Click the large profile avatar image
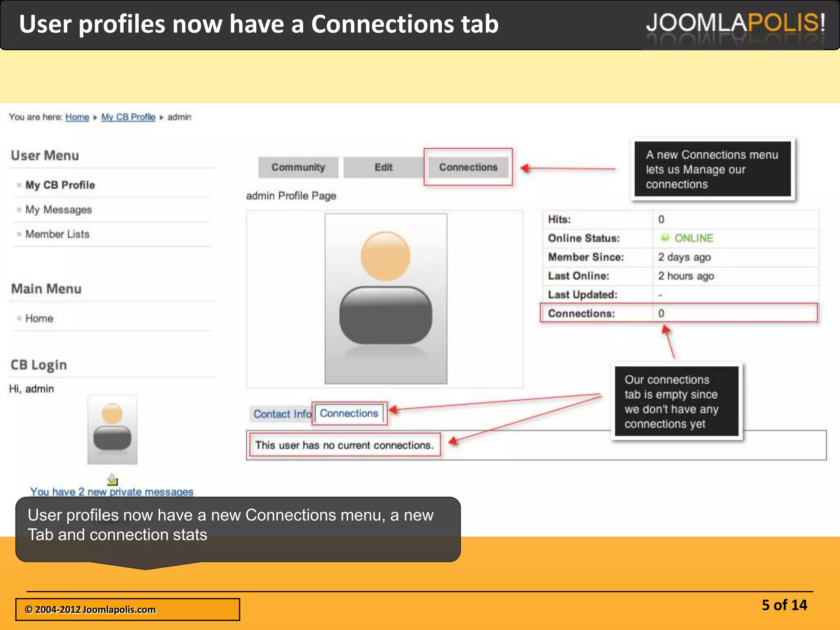 coord(386,299)
